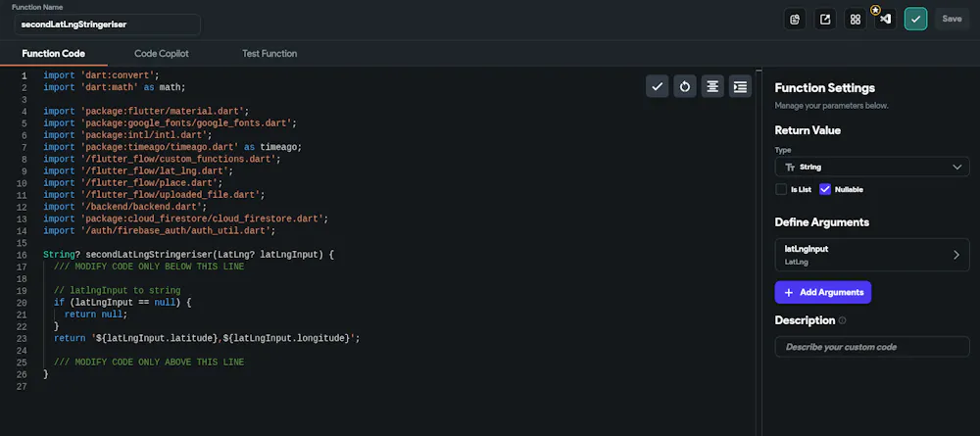Viewport: 980px width, 436px height.
Task: Reset code with the circular arrow icon
Action: click(685, 87)
